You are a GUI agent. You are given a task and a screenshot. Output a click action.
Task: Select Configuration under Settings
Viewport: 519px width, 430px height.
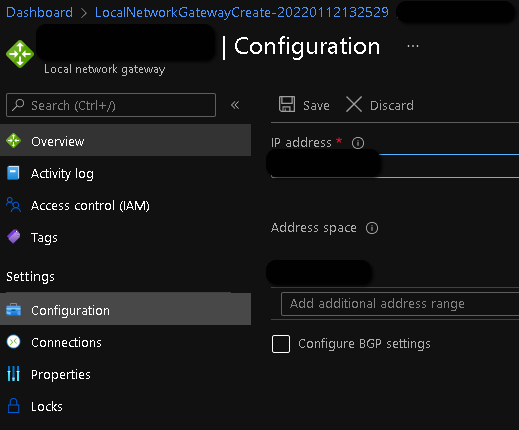(125, 309)
